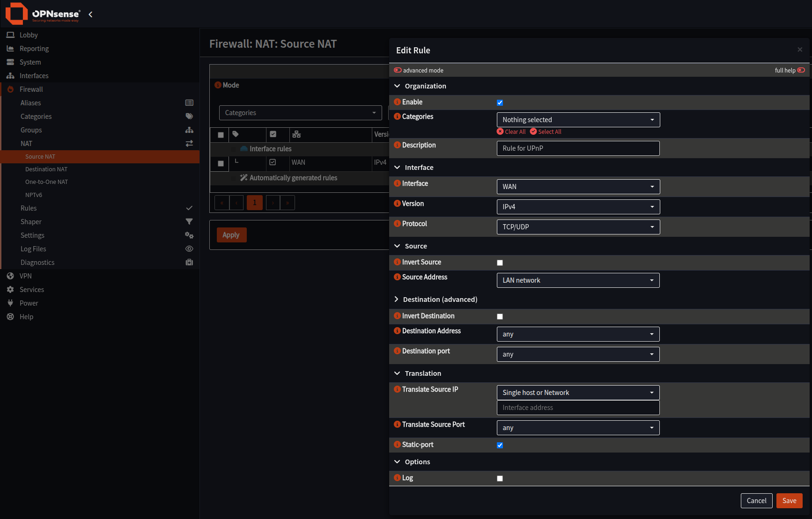
Task: Open the Protocol TCP/UDP dropdown
Action: 578,227
